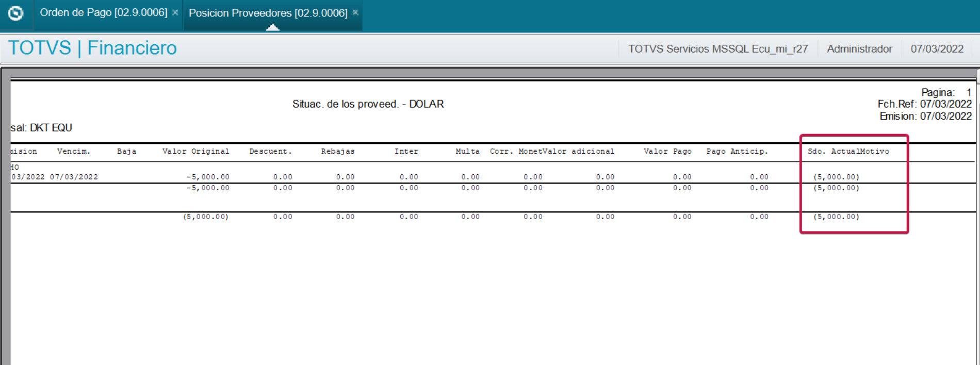Close the Orden de Pago tab
This screenshot has height=365, width=980.
175,12
